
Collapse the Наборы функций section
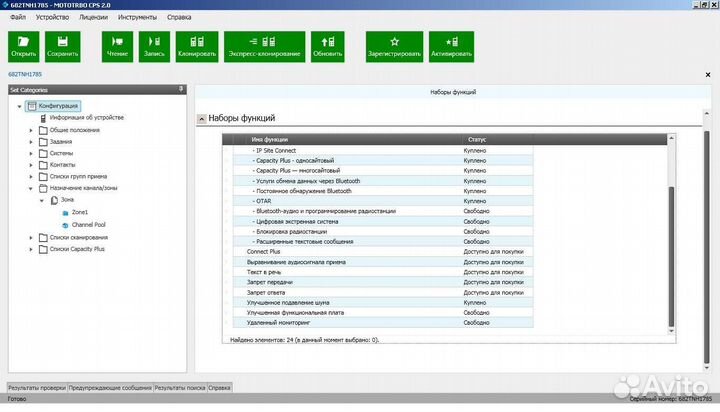(202, 119)
